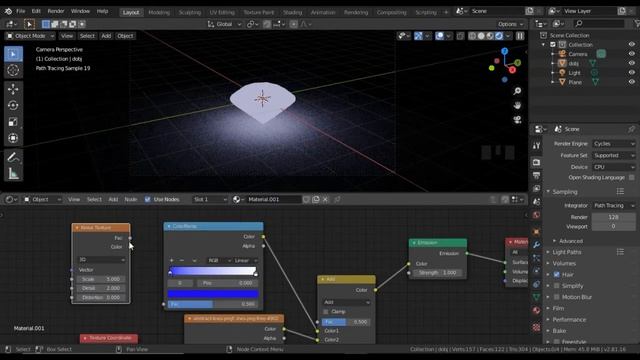The width and height of the screenshot is (640, 360).
Task: Open the Texture properties checker icon
Action: 536,327
